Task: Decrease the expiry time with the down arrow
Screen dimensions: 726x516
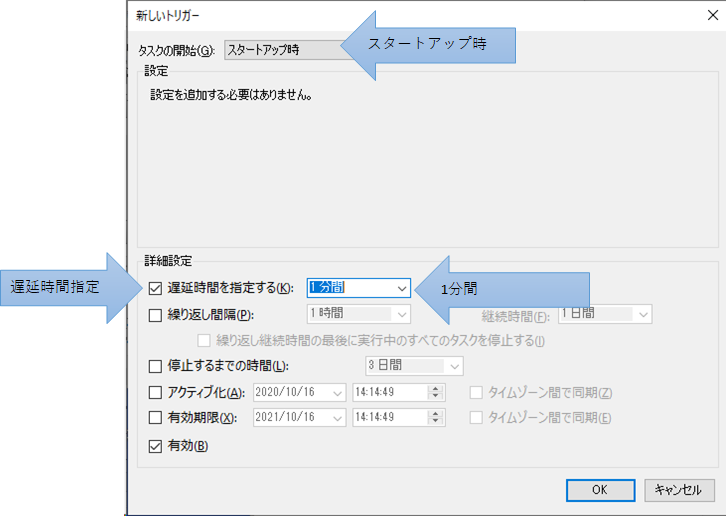Action: point(435,422)
